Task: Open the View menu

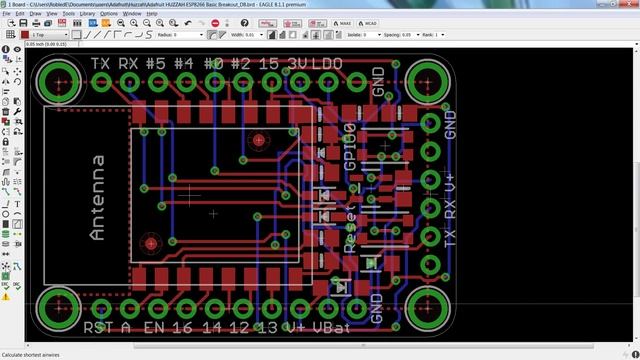Action: (52, 13)
